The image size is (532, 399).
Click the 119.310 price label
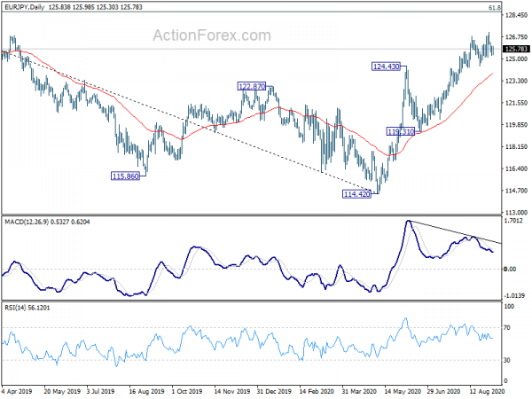(401, 131)
